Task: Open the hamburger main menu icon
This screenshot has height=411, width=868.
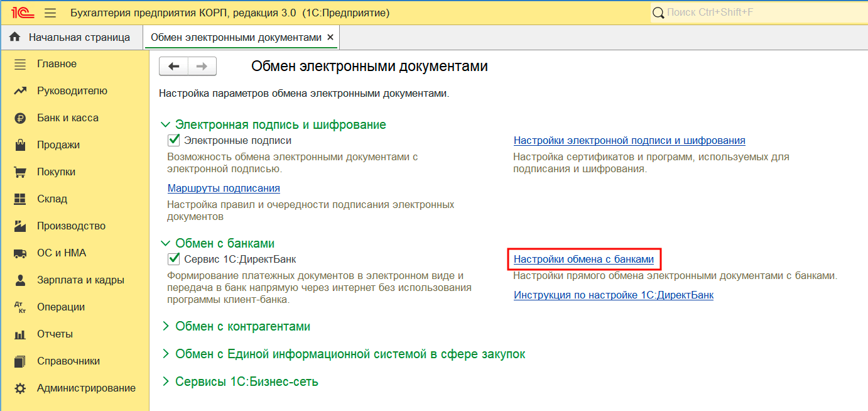Action: 51,13
